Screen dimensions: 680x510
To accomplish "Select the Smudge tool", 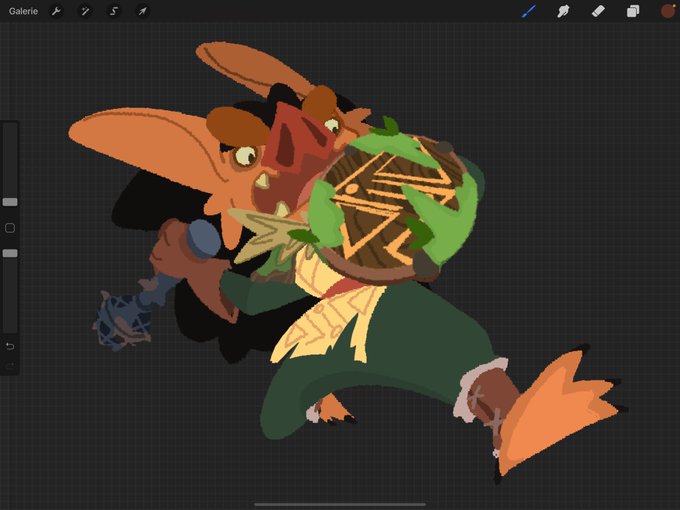I will coord(563,11).
